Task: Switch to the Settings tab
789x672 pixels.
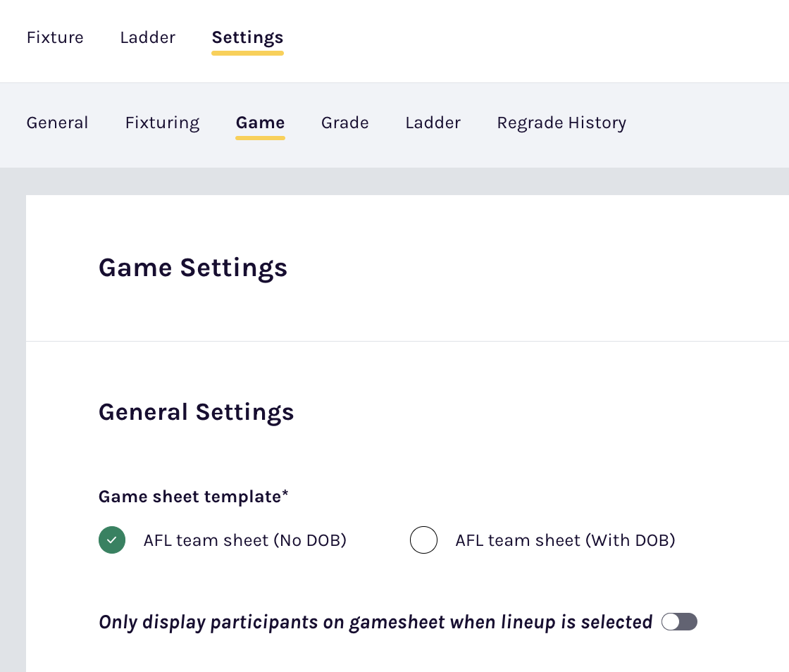Action: (247, 37)
